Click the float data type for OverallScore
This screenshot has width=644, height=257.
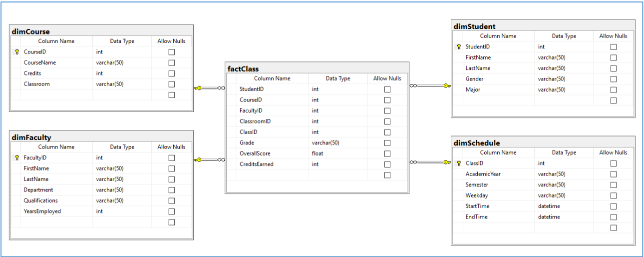[318, 154]
